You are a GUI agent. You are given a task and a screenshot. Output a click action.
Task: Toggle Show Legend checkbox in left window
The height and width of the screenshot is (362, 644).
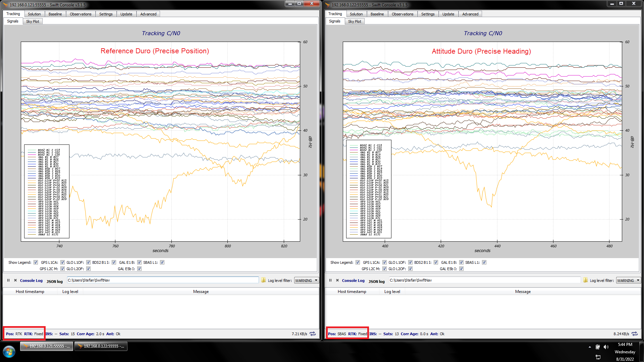36,262
